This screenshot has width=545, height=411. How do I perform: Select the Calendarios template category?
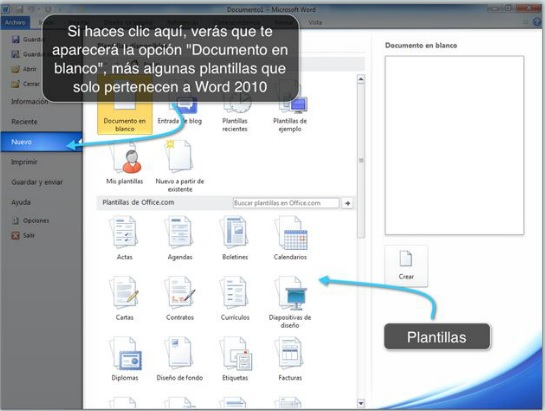pos(290,238)
